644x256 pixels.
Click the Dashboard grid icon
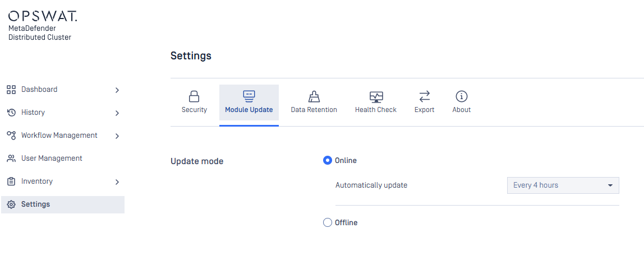click(x=11, y=90)
